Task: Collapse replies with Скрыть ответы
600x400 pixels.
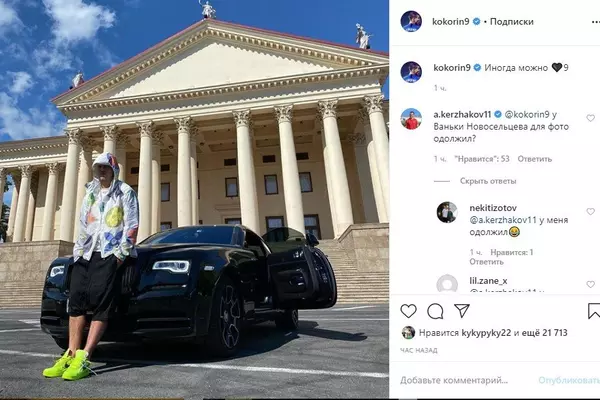Action: (x=488, y=181)
